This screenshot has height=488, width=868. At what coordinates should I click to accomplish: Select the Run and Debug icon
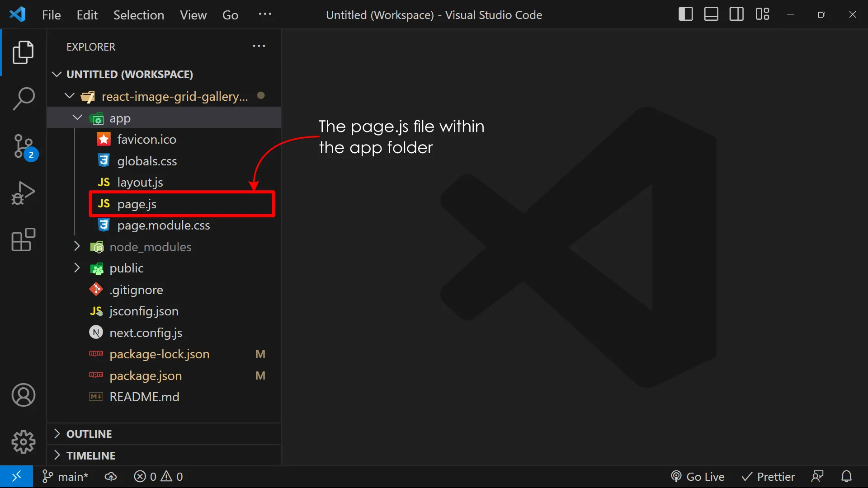click(x=23, y=193)
